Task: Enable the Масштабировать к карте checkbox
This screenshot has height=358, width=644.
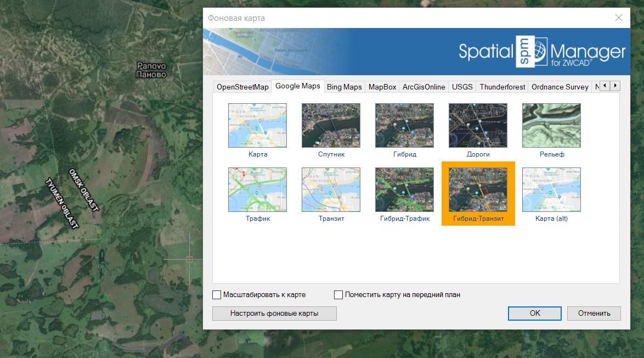Action: tap(217, 295)
